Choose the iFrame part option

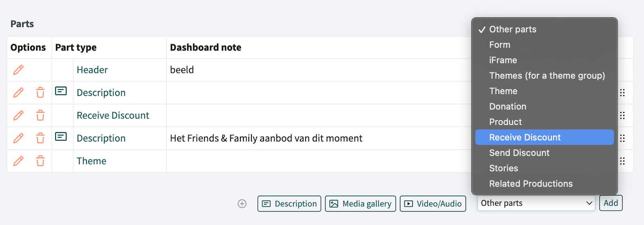click(x=503, y=60)
